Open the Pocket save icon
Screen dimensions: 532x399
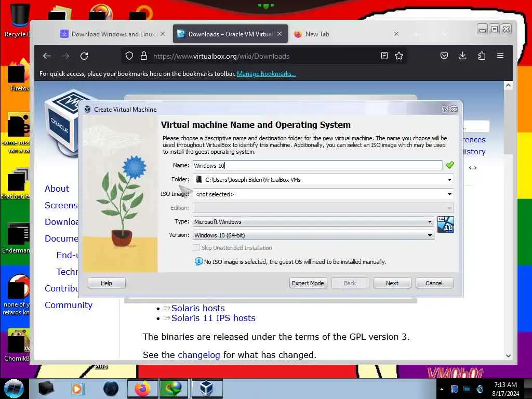point(444,56)
